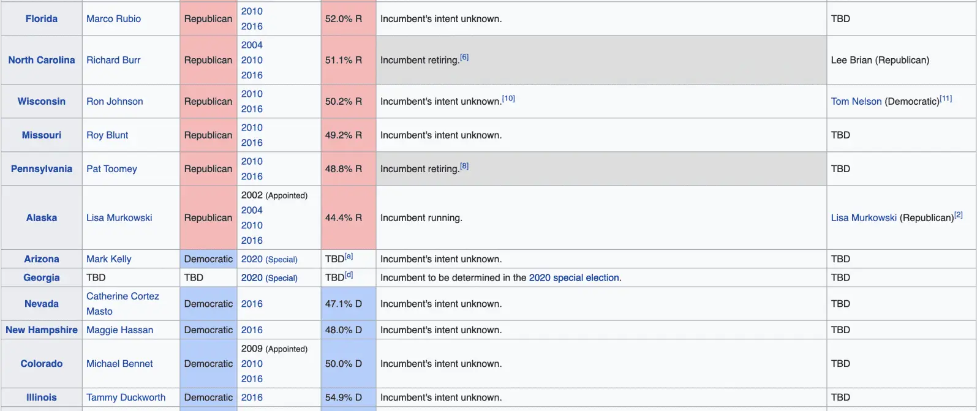
Task: Open note [a] next to Arizona's TBD
Action: (x=349, y=257)
